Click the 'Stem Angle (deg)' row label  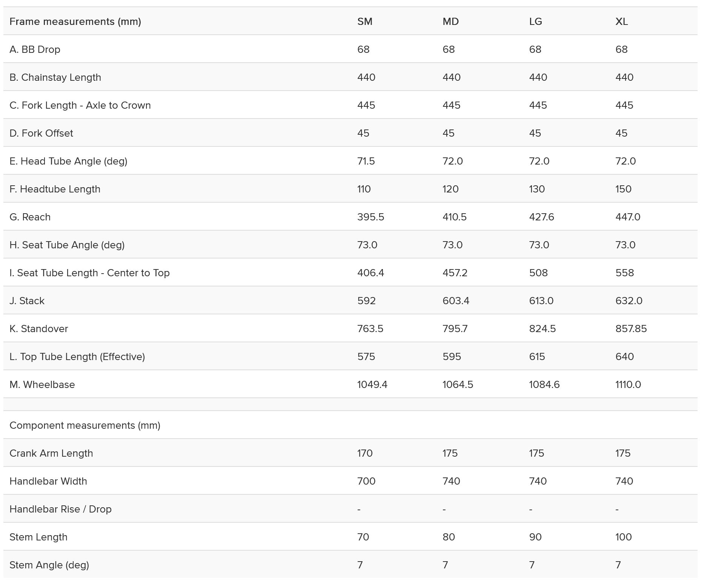[x=49, y=565]
